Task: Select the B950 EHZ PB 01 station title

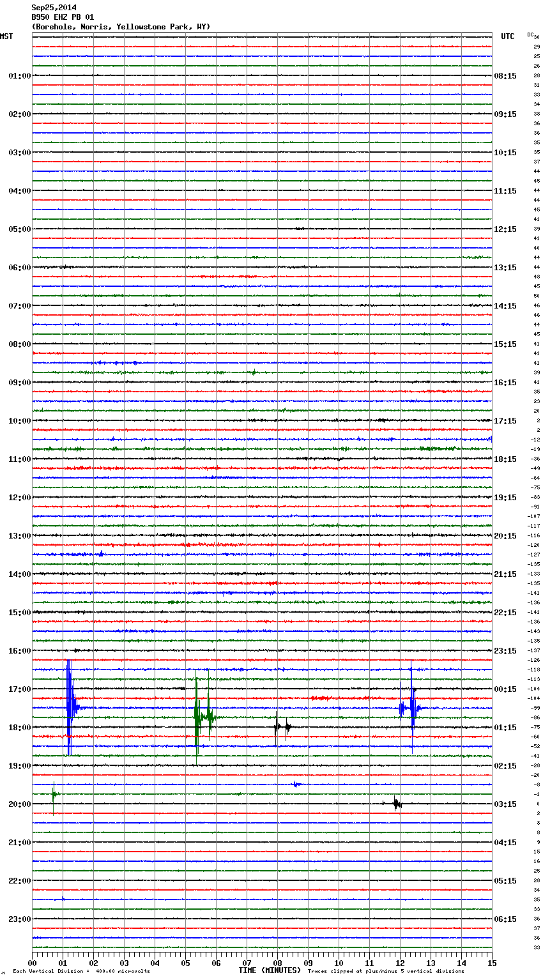Action: point(63,17)
